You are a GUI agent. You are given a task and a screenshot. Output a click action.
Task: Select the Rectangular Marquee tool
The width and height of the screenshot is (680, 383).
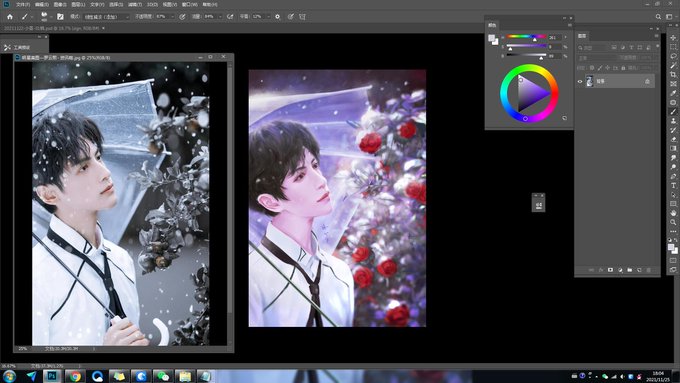click(673, 47)
